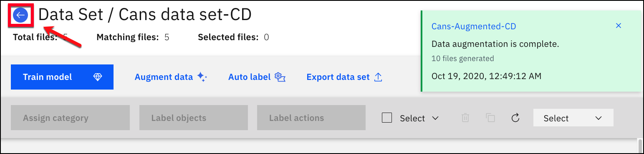Open the Augment data option
Viewport: 644px width, 154px height.
[x=171, y=77]
